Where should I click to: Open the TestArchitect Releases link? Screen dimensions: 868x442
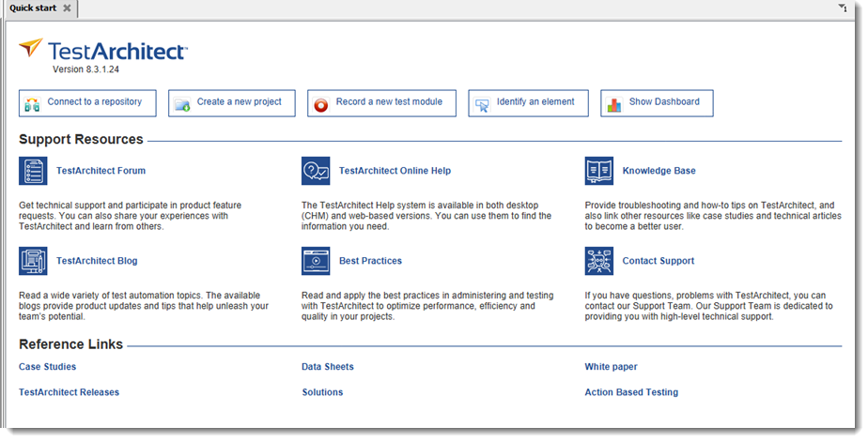pyautogui.click(x=70, y=392)
